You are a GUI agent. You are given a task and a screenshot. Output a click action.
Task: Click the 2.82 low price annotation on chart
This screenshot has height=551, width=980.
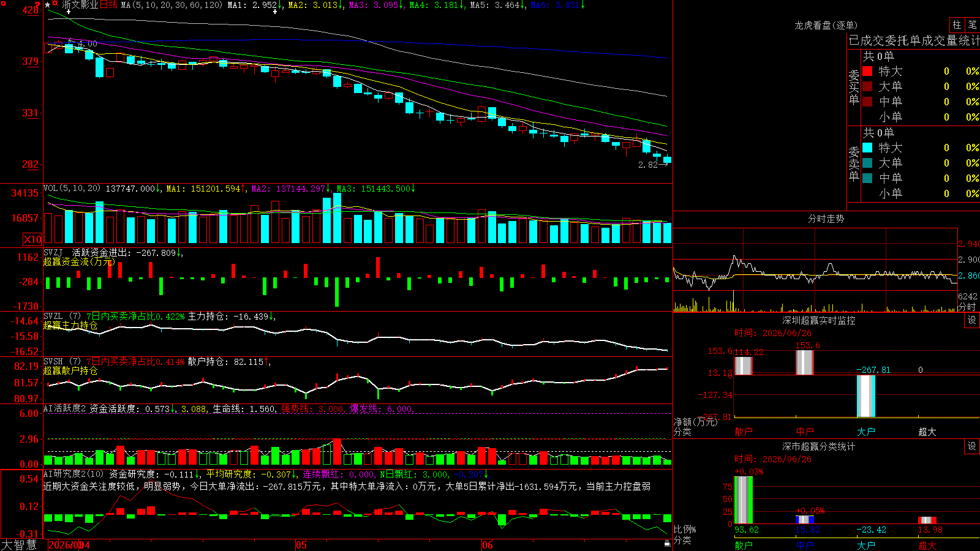point(647,165)
